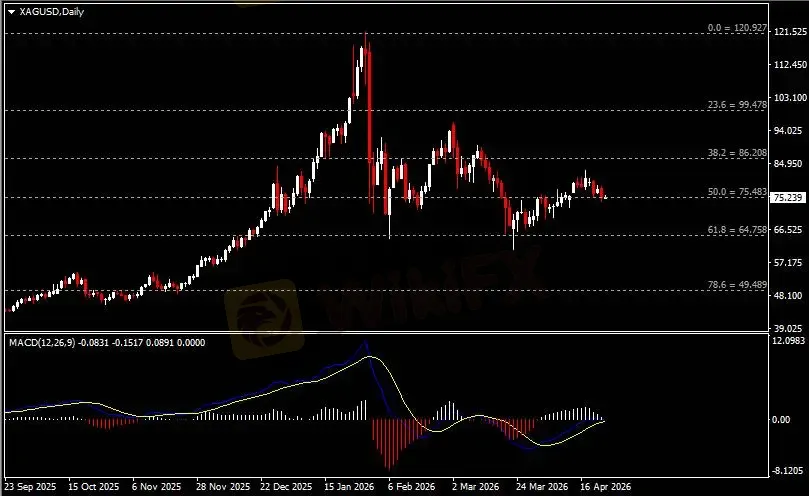Click the 39.025 price scale value
Screen dimensions: 809x496
tap(788, 328)
